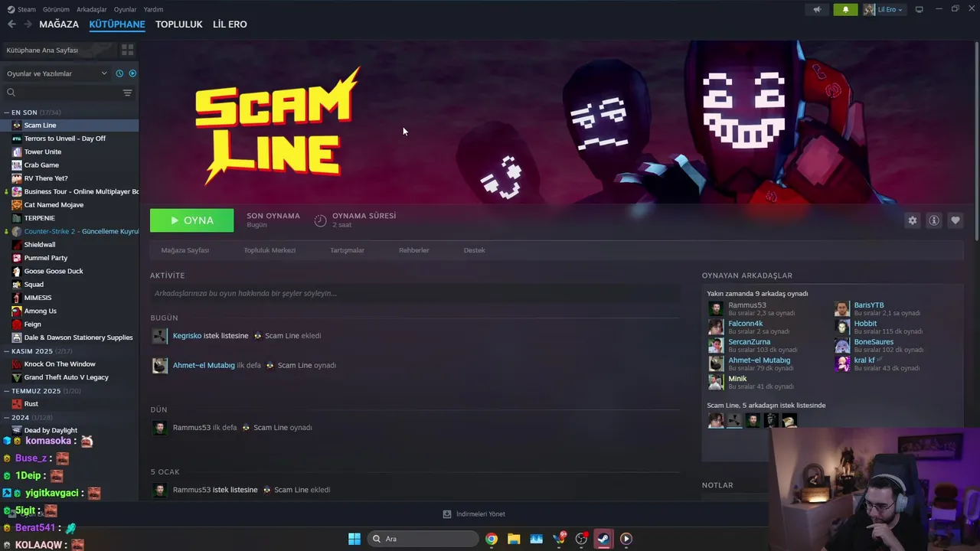Open friend BoneSaures in friends panel

(x=874, y=342)
